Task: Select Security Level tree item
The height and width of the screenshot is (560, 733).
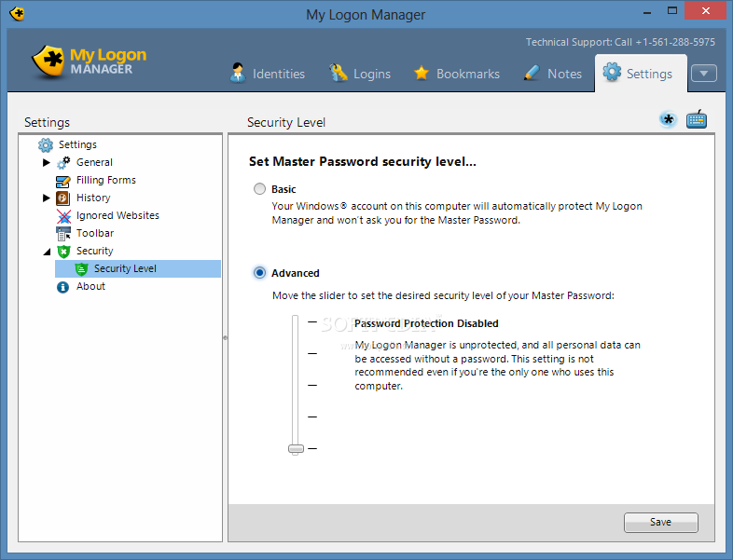Action: point(138,269)
